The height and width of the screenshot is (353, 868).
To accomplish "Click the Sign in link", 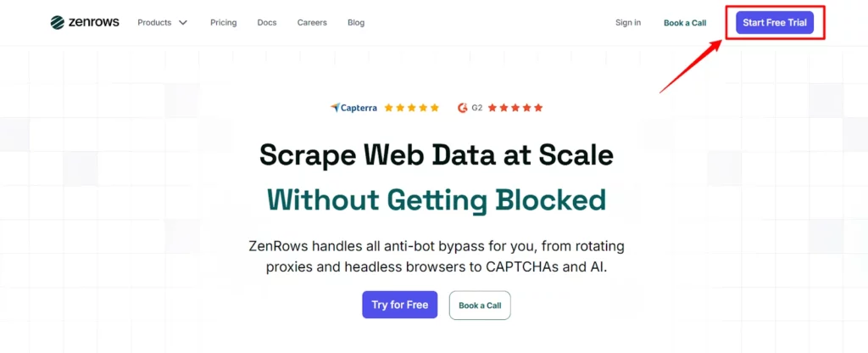I will [628, 23].
